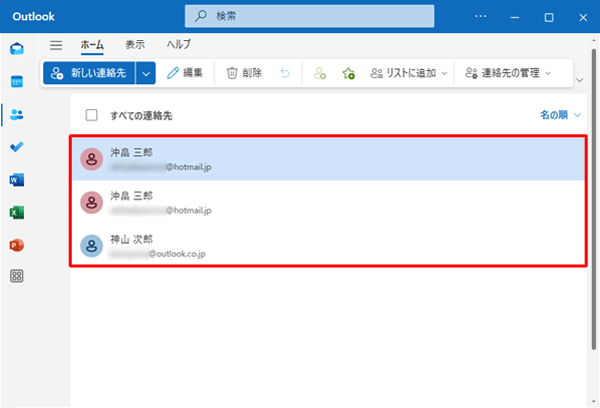
Task: Click the add contact person-plus icon
Action: [320, 73]
